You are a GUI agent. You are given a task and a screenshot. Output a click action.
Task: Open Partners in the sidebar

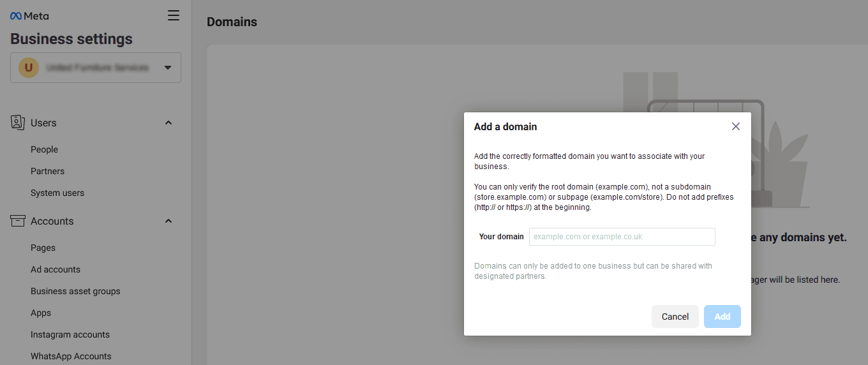tap(47, 171)
